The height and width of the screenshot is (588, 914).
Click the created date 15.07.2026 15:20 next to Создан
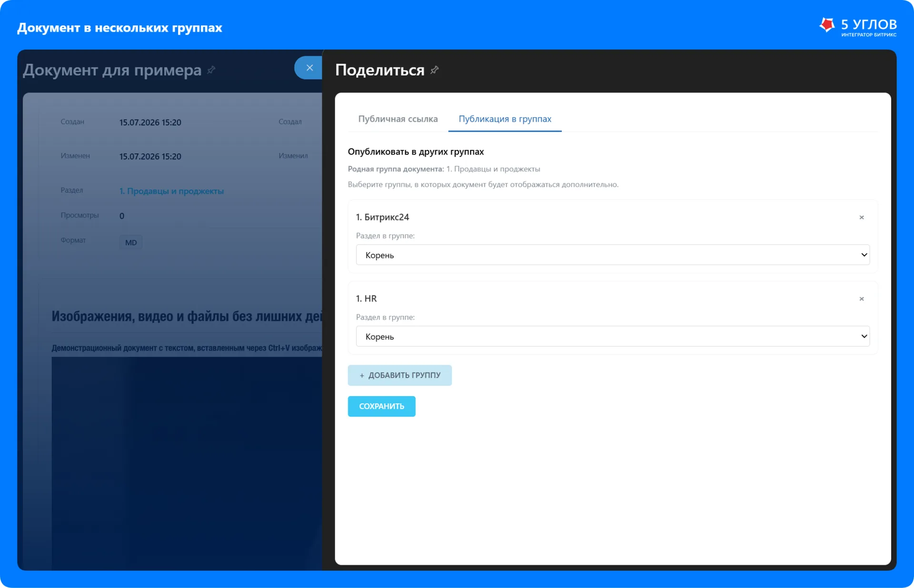[150, 122]
